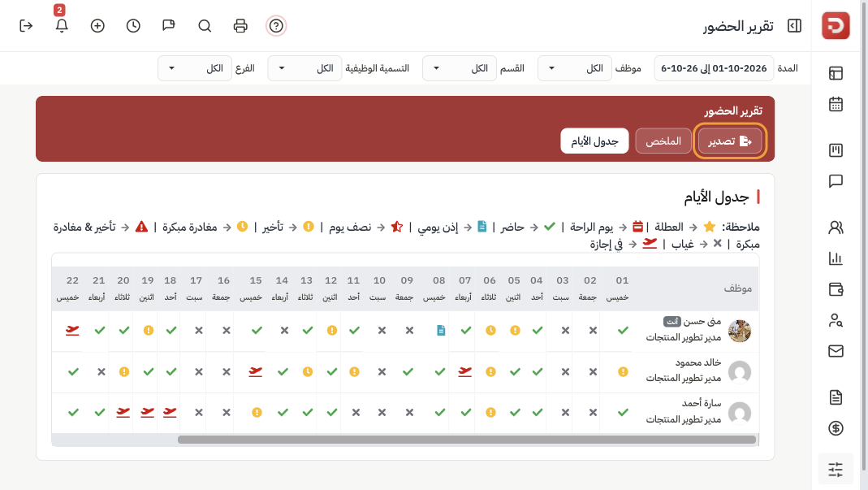Click منى حسن late icon on day 19
868x490 pixels.
click(149, 331)
